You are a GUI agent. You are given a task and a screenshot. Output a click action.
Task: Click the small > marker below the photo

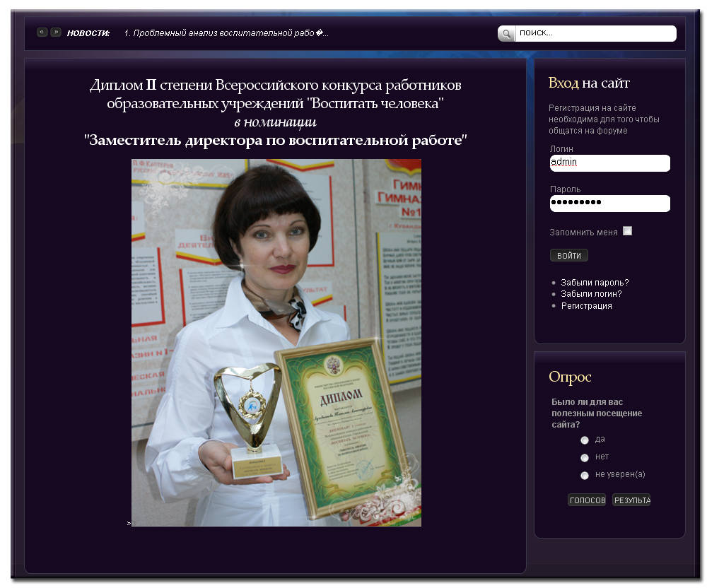pyautogui.click(x=128, y=523)
